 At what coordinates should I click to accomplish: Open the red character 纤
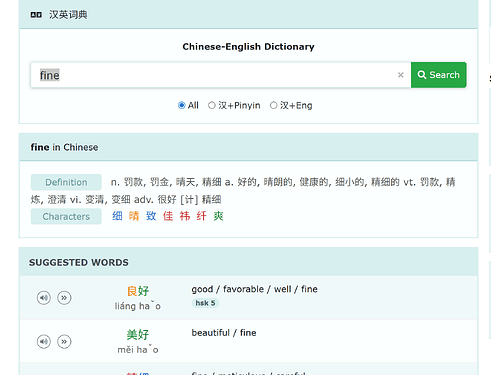point(201,216)
